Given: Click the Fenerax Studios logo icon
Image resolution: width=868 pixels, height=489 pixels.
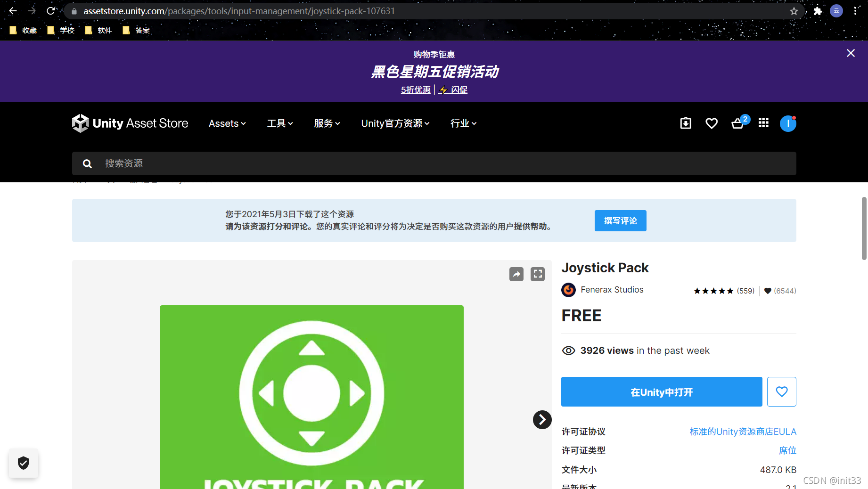Looking at the screenshot, I should point(569,290).
